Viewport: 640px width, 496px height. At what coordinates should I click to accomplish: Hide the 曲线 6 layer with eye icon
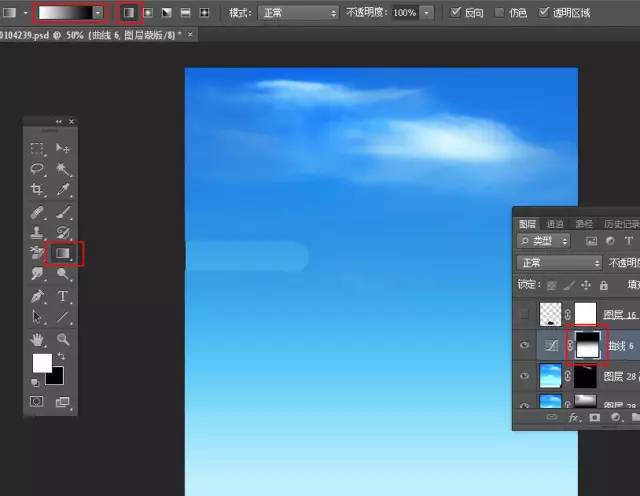(526, 345)
